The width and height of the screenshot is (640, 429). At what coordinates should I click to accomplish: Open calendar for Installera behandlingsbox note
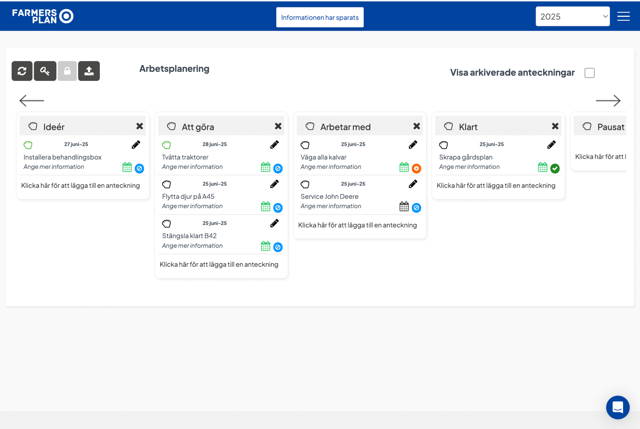tap(127, 168)
